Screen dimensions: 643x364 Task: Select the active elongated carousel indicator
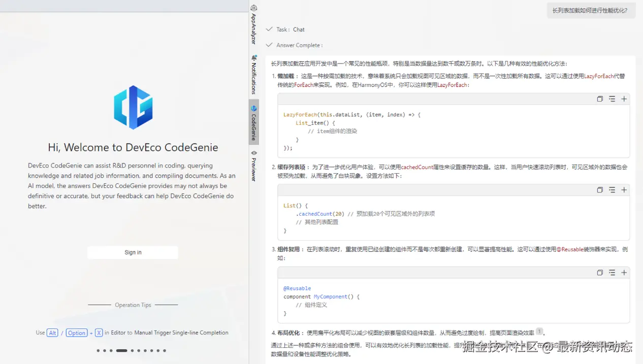pyautogui.click(x=121, y=350)
